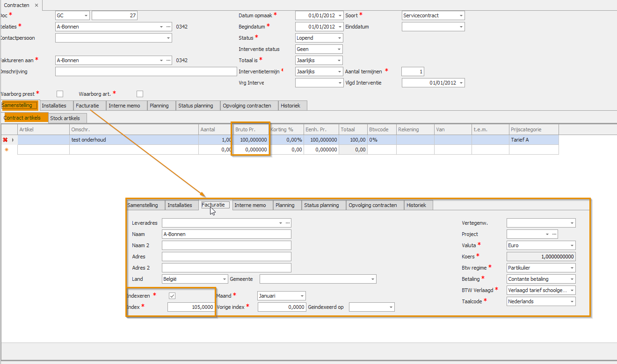
Task: Click the ellipsis button beside Project
Action: (x=554, y=234)
